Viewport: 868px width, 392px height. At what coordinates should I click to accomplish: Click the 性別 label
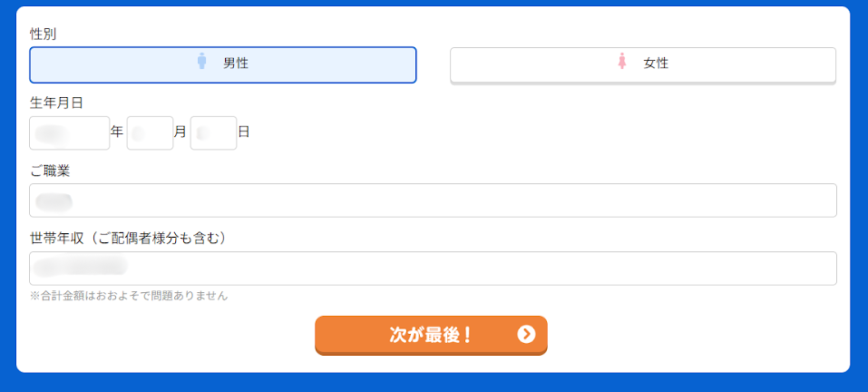(x=44, y=34)
